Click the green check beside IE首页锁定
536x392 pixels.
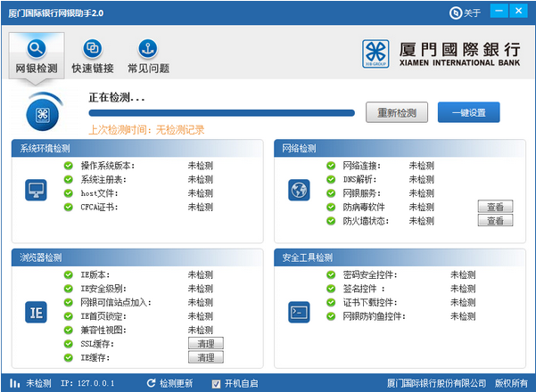(x=69, y=316)
